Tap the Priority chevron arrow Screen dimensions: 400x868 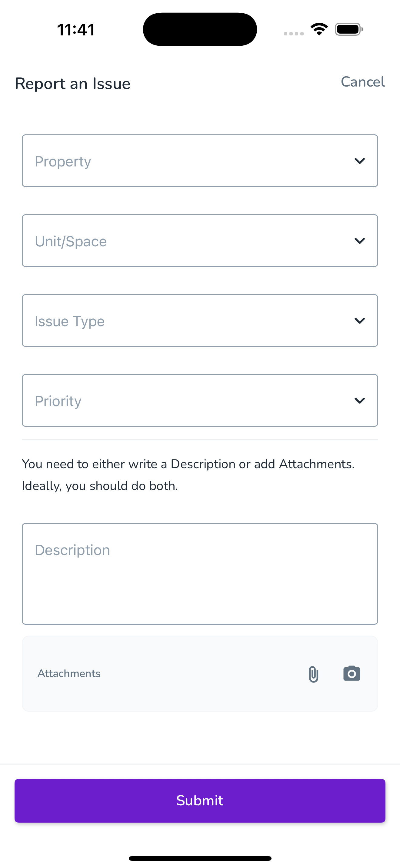pyautogui.click(x=360, y=401)
